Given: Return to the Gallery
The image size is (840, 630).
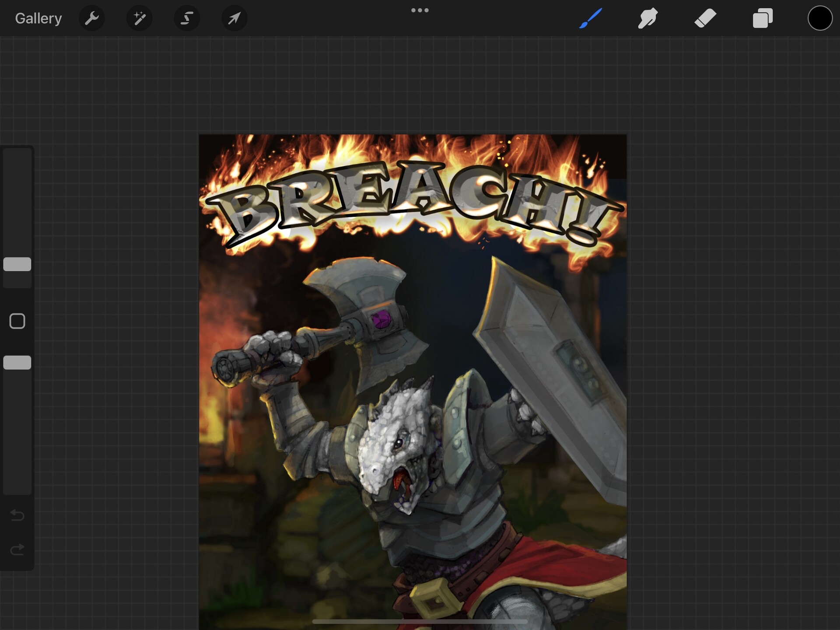Looking at the screenshot, I should (x=38, y=18).
